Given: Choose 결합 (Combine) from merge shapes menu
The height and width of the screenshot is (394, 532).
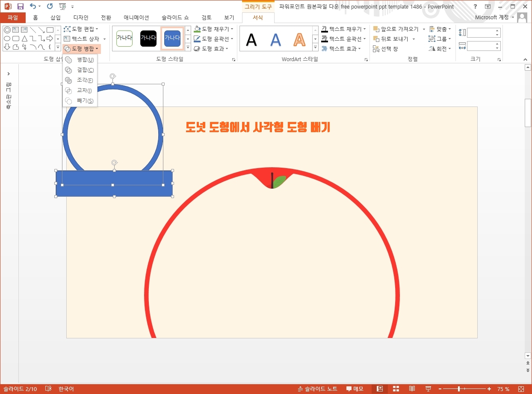Looking at the screenshot, I should tap(80, 70).
